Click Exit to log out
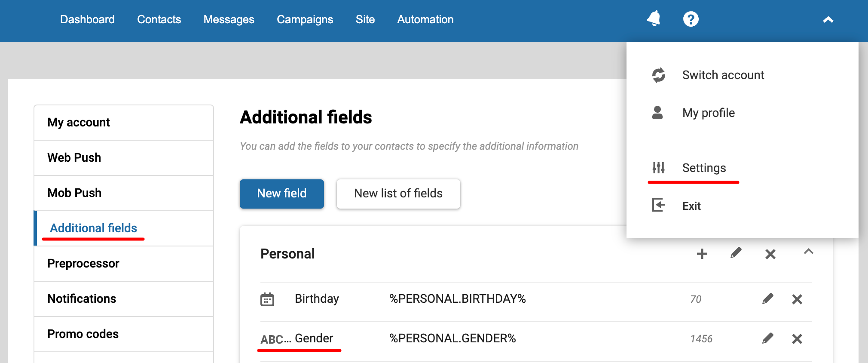This screenshot has width=868, height=363. tap(691, 206)
